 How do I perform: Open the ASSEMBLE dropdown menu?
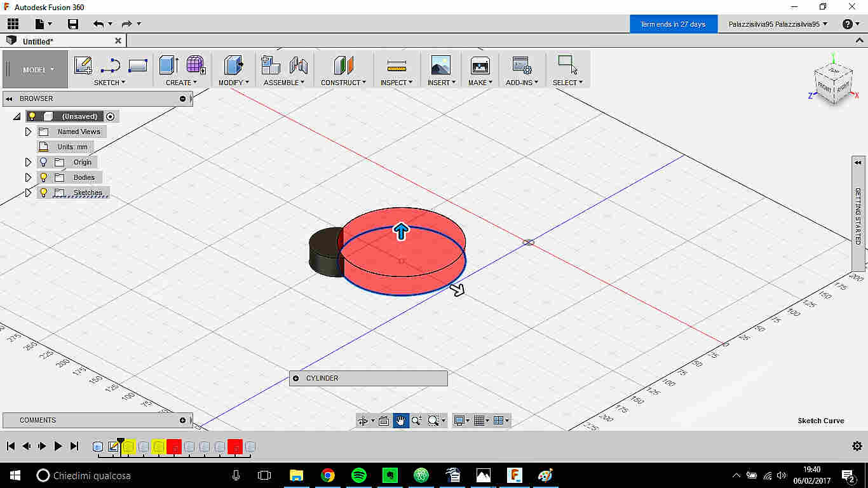[284, 83]
